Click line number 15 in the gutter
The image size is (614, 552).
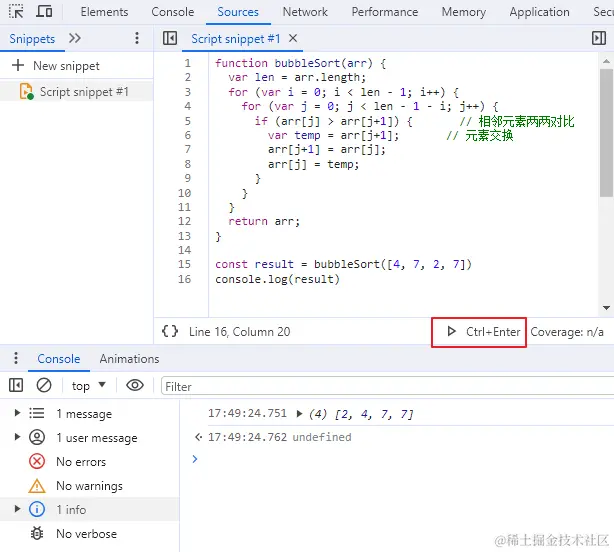(184, 264)
